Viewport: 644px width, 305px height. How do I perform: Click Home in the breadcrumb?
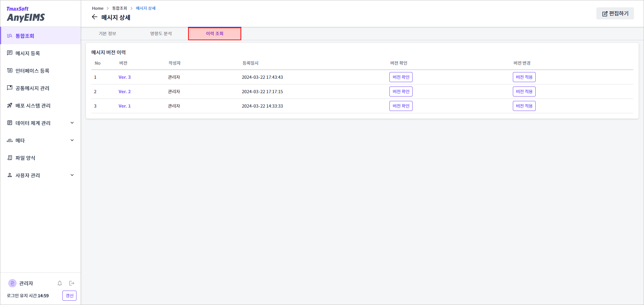(x=98, y=8)
